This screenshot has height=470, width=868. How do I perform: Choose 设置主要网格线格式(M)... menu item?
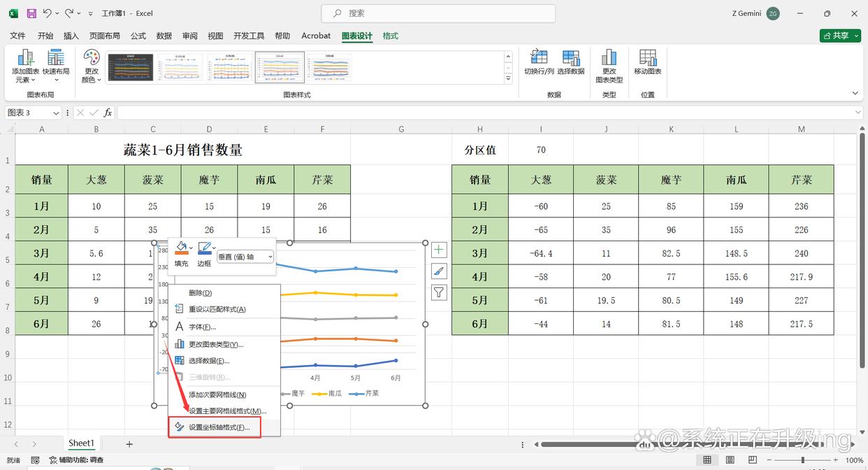click(224, 411)
